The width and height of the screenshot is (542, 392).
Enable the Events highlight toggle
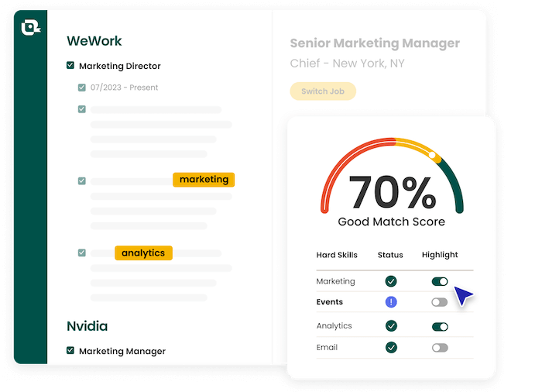(440, 302)
